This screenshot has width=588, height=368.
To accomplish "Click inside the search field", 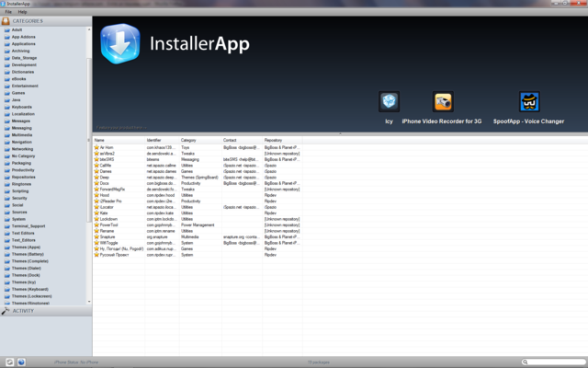I will [556, 362].
